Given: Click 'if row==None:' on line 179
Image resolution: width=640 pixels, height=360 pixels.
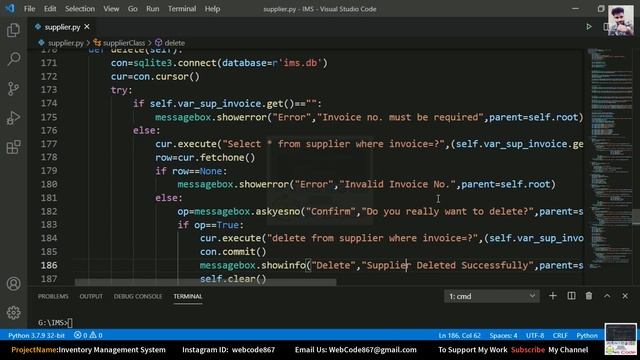Looking at the screenshot, I should tap(191, 171).
